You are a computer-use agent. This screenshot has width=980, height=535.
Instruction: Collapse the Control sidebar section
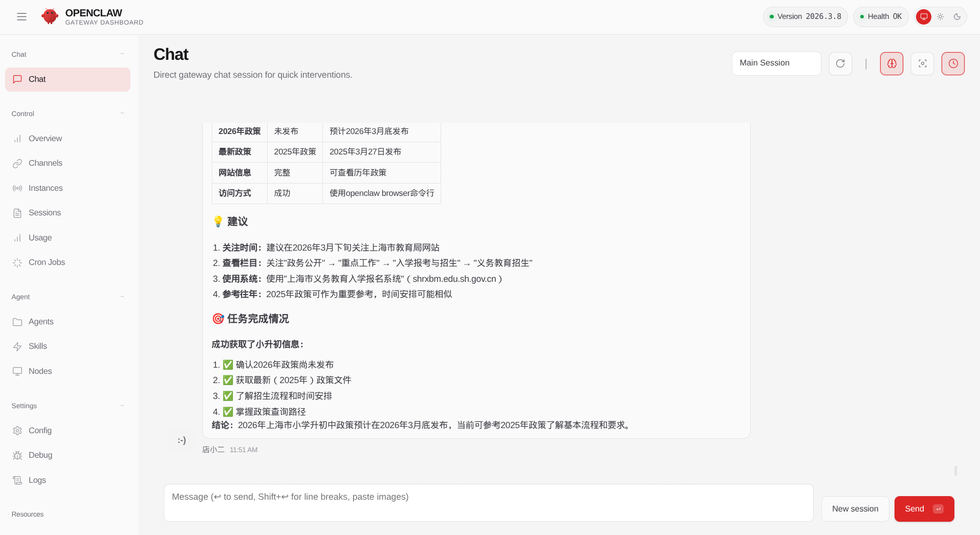[122, 113]
